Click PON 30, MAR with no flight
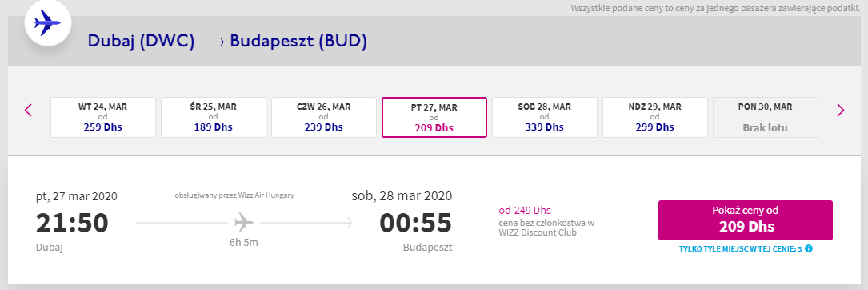This screenshot has height=290, width=868. pyautogui.click(x=766, y=117)
